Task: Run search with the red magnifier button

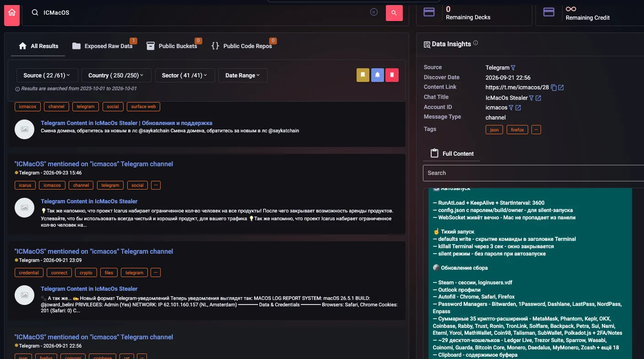Action: (394, 13)
